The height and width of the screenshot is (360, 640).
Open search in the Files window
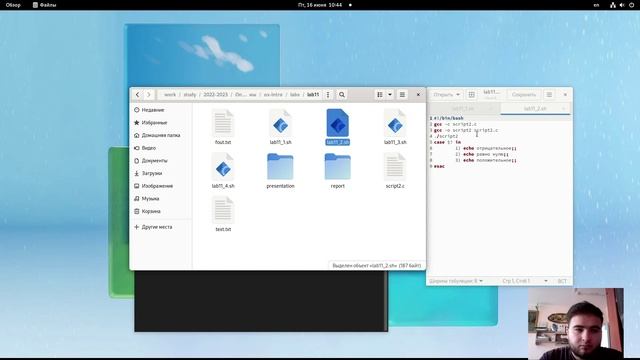pos(342,95)
